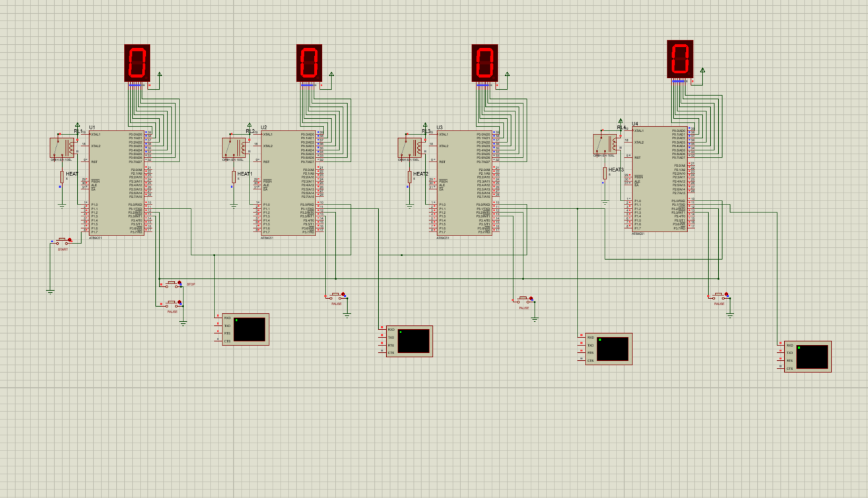
Task: Toggle latch dot on PAUSE button below U2
Action: click(x=343, y=294)
